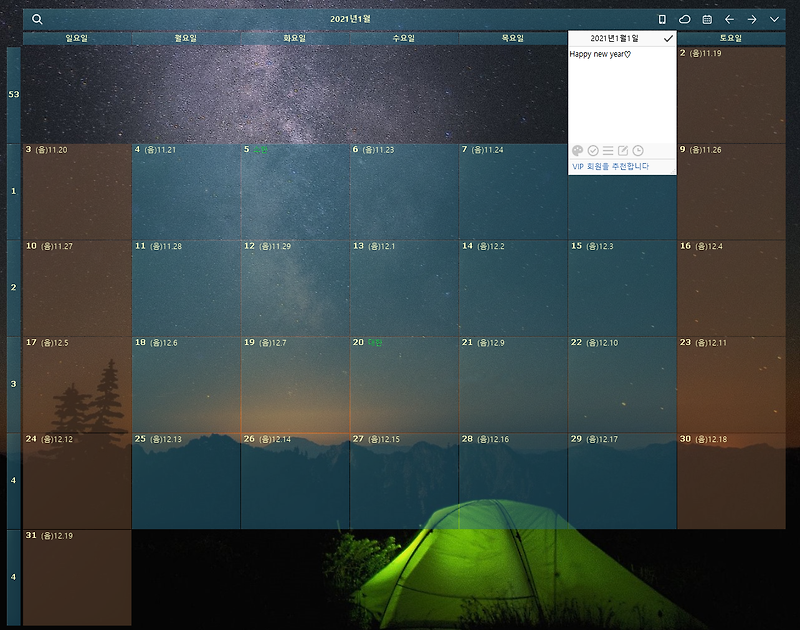800x630 pixels.
Task: Go to previous month with left arrow
Action: (x=730, y=19)
